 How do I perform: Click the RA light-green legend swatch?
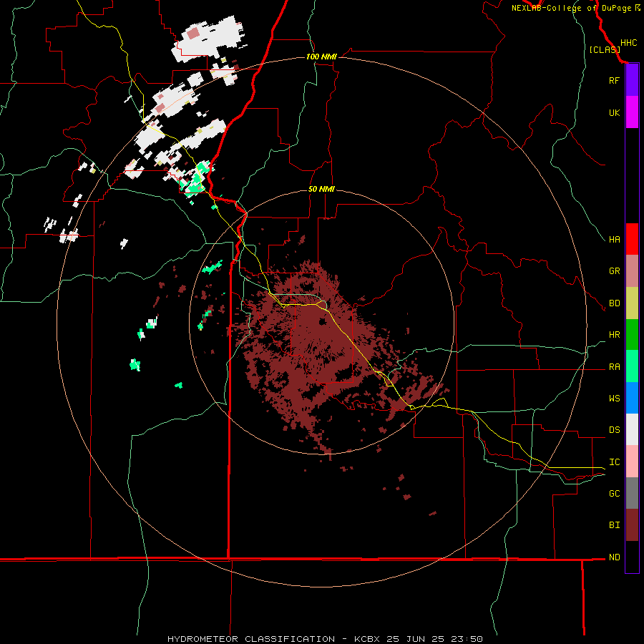coord(632,366)
